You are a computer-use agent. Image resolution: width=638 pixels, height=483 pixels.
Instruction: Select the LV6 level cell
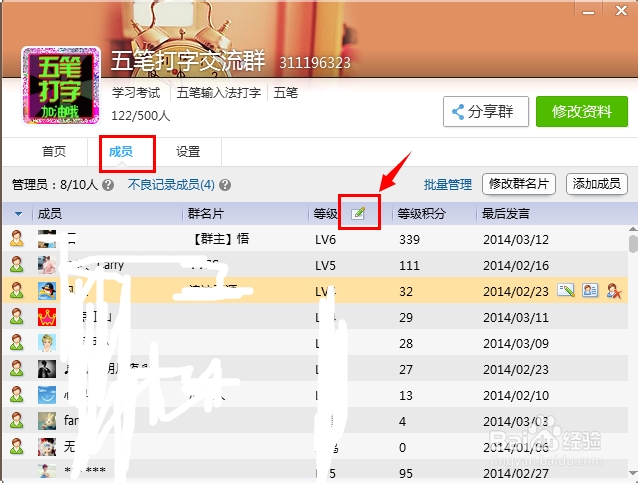coord(326,239)
